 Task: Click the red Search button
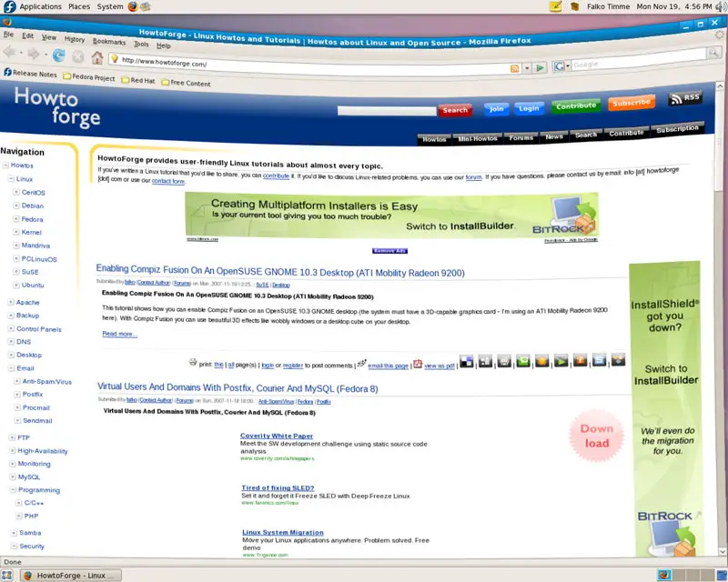coord(455,110)
